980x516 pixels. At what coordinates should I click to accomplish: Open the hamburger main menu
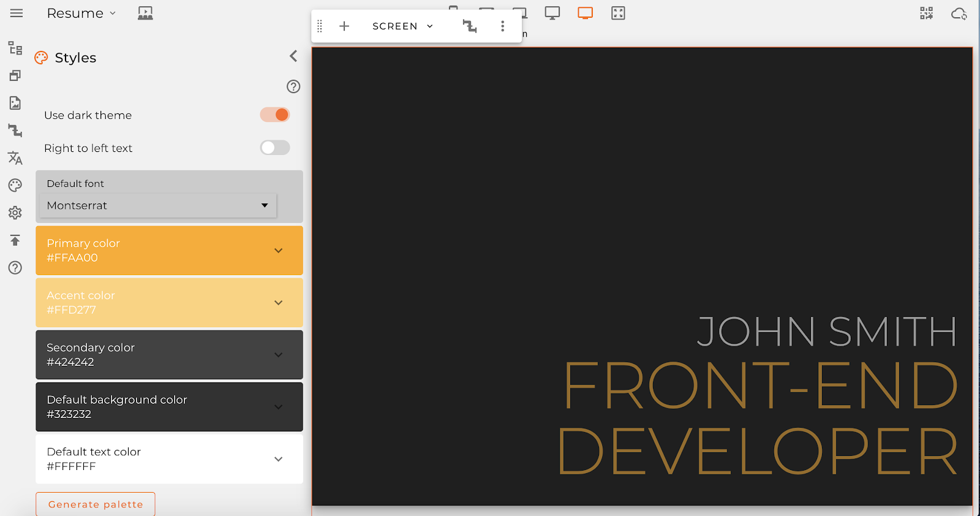tap(17, 13)
